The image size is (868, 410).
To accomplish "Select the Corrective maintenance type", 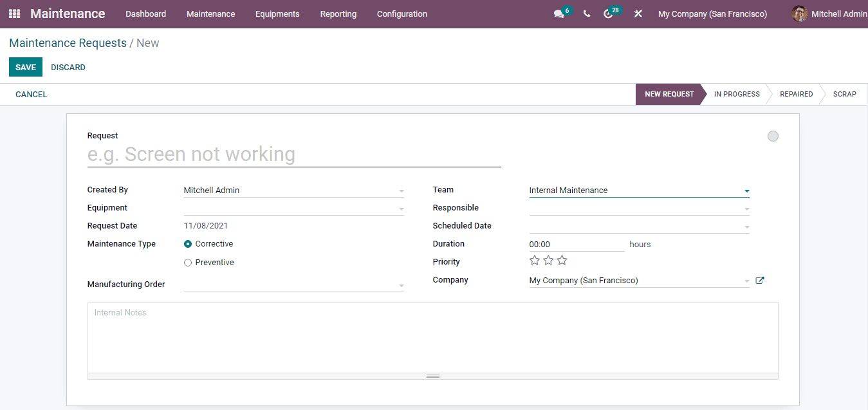I will pyautogui.click(x=187, y=244).
